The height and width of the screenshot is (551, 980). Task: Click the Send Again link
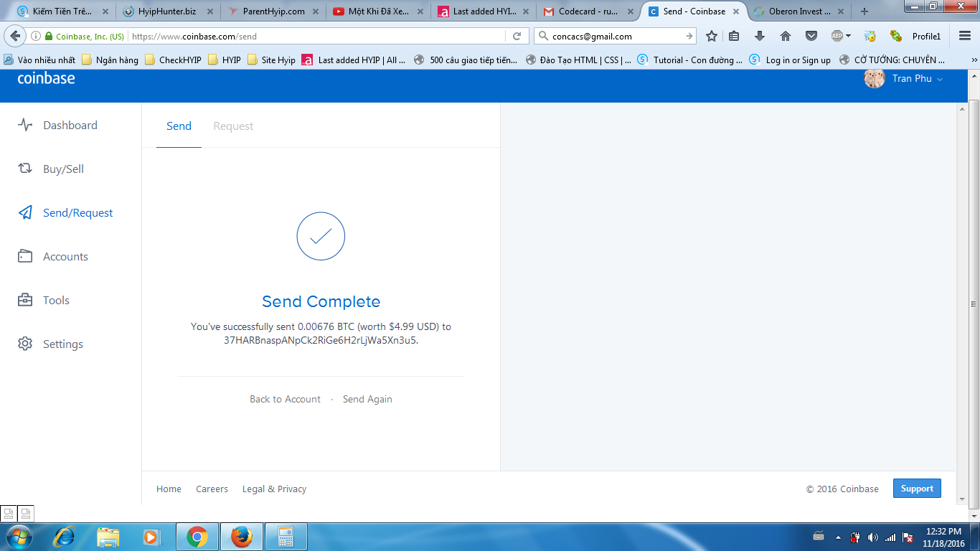(367, 399)
